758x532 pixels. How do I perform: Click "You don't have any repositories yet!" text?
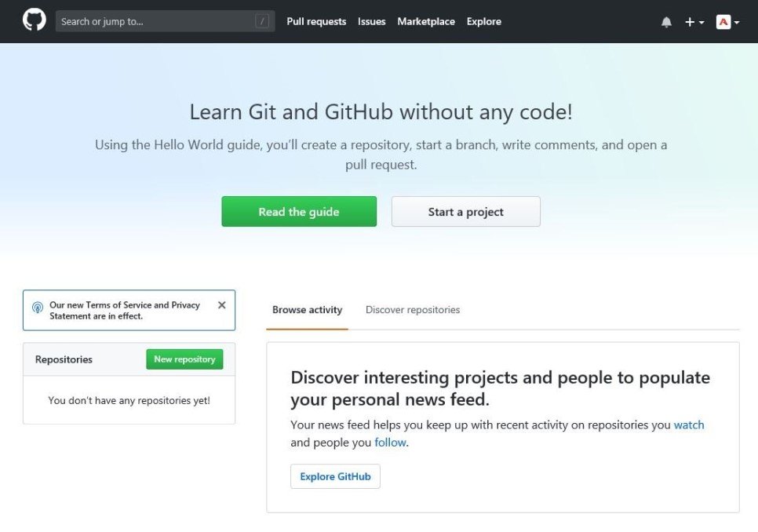point(129,400)
